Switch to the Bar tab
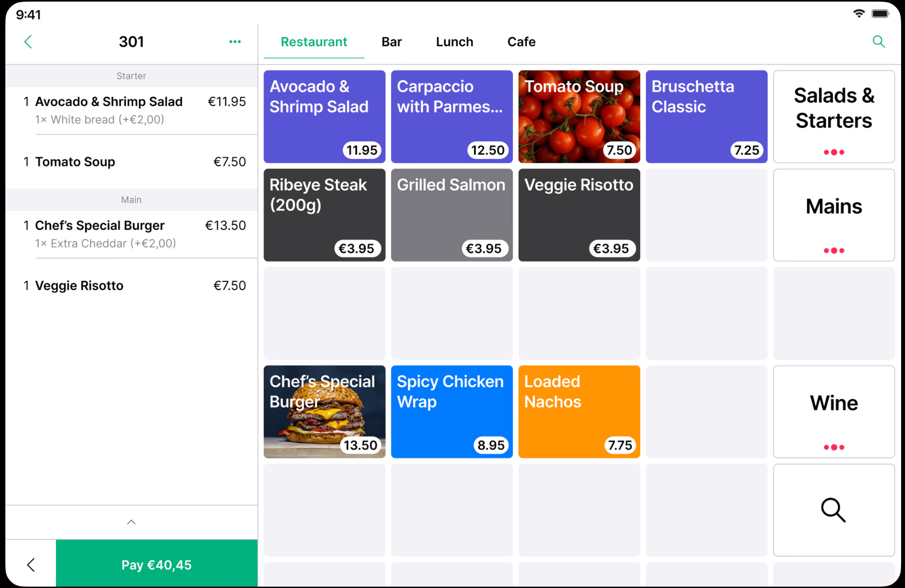Image resolution: width=905 pixels, height=588 pixels. 391,42
